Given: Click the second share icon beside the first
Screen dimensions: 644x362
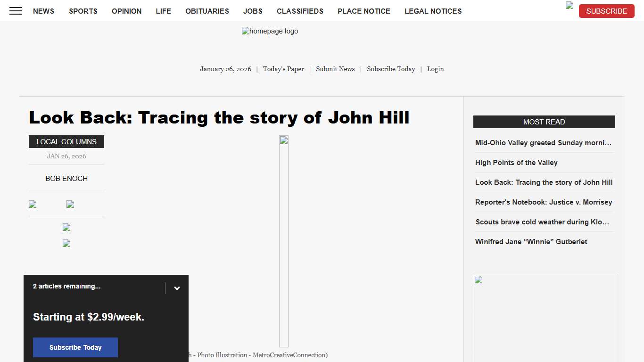Looking at the screenshot, I should click(x=70, y=204).
